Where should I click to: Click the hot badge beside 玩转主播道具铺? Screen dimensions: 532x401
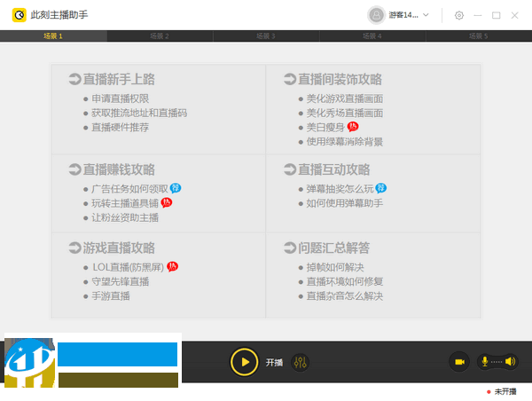pos(167,202)
